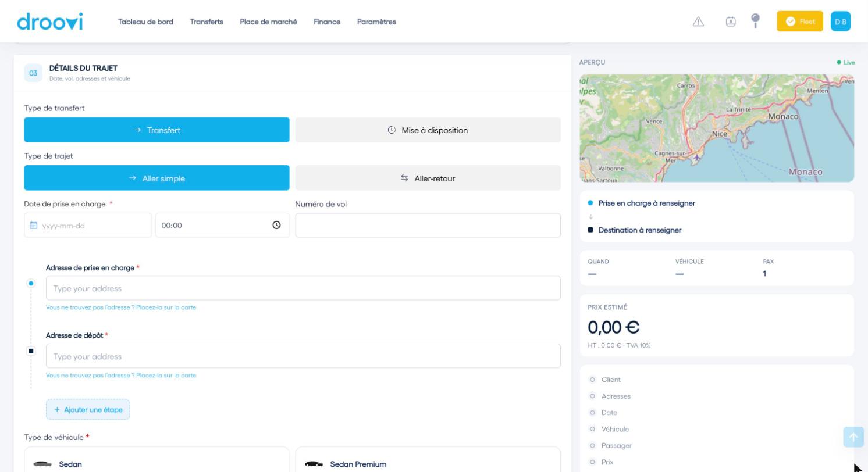Choose Aller-retour trip type

pos(428,178)
